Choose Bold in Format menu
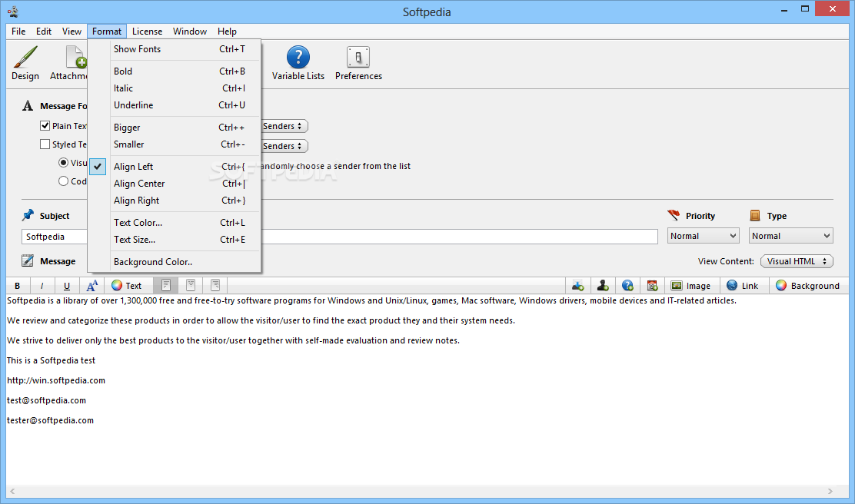This screenshot has width=855, height=504. pos(175,71)
